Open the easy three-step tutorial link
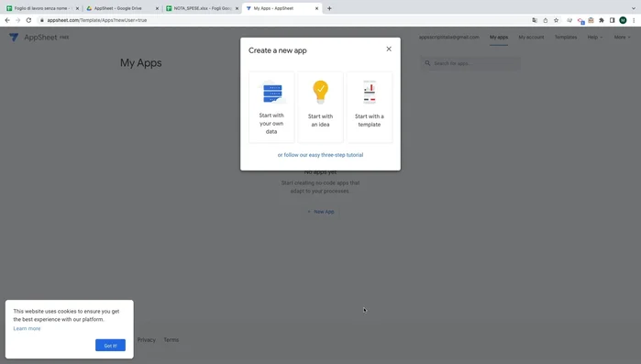Screen dimensions: 641x364 click(x=321, y=155)
